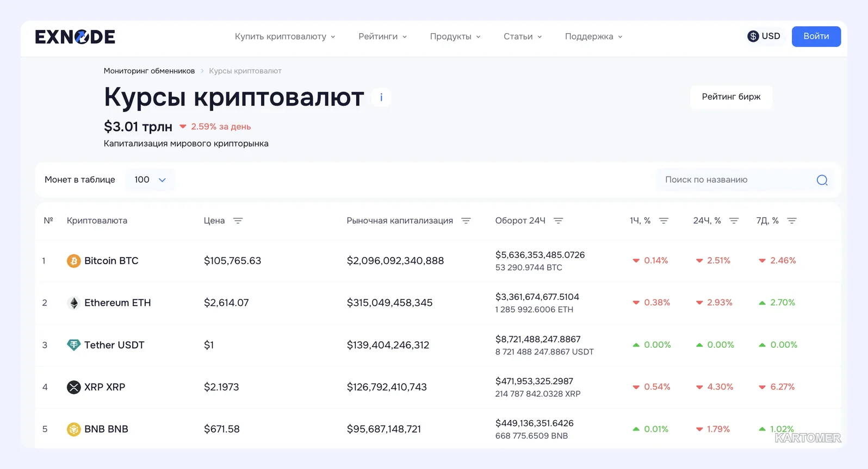Open the Поддержка dropdown
Screen dimensions: 868x469
[x=593, y=36]
